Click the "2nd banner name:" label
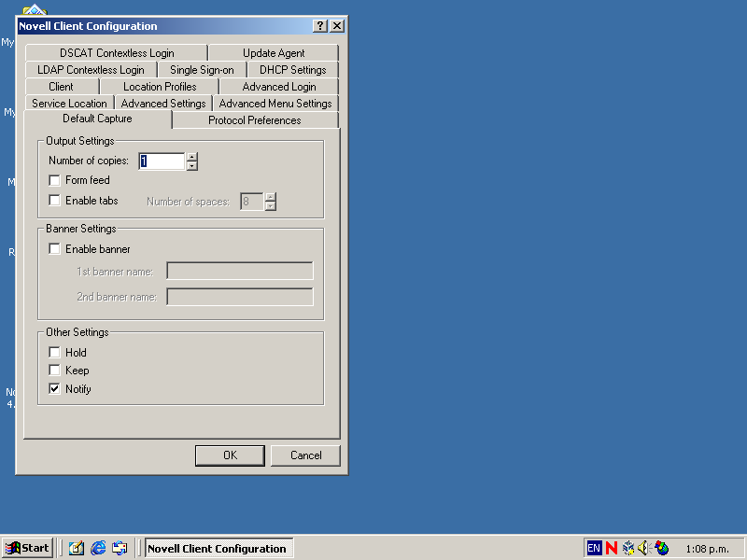 pos(117,297)
